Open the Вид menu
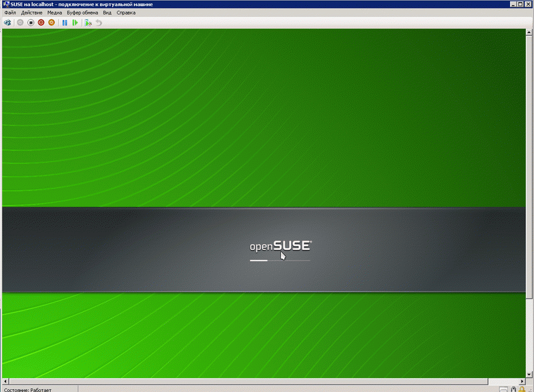534x392 pixels. (x=107, y=13)
